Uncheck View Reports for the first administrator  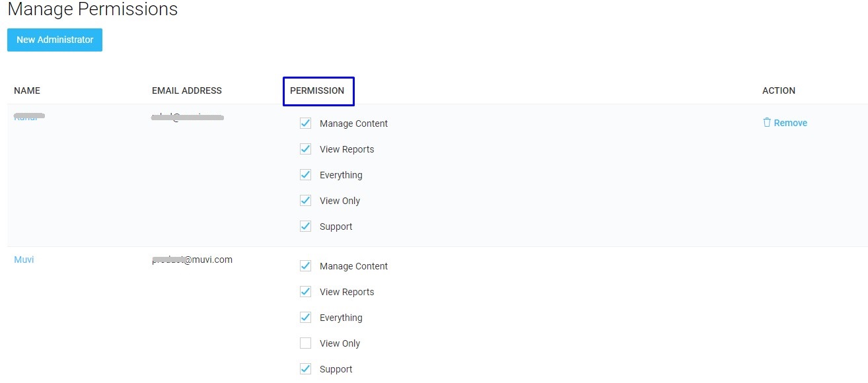coord(305,149)
